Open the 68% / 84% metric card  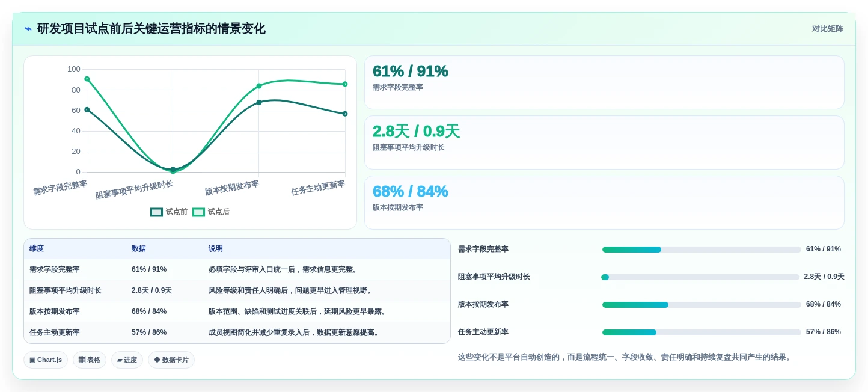tap(604, 203)
